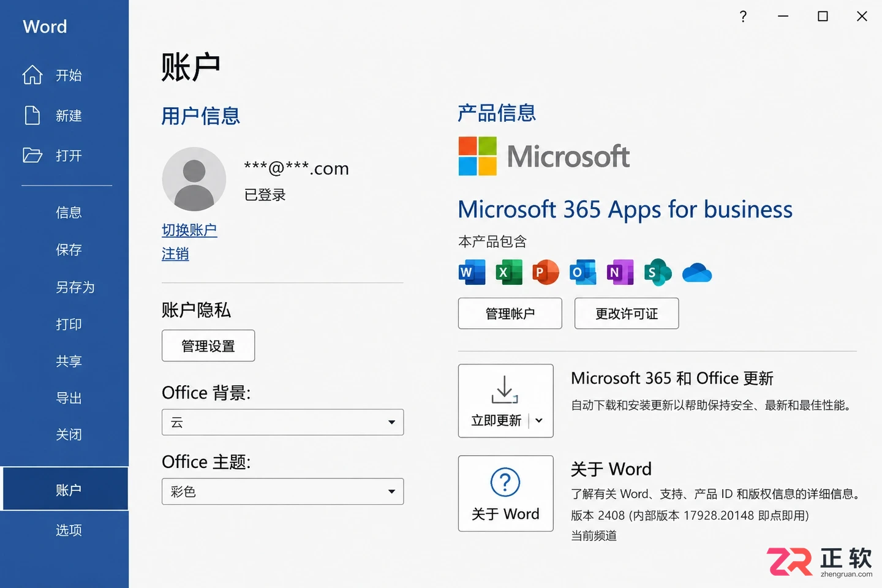
Task: Open the Office 背景 dropdown
Action: click(x=282, y=422)
